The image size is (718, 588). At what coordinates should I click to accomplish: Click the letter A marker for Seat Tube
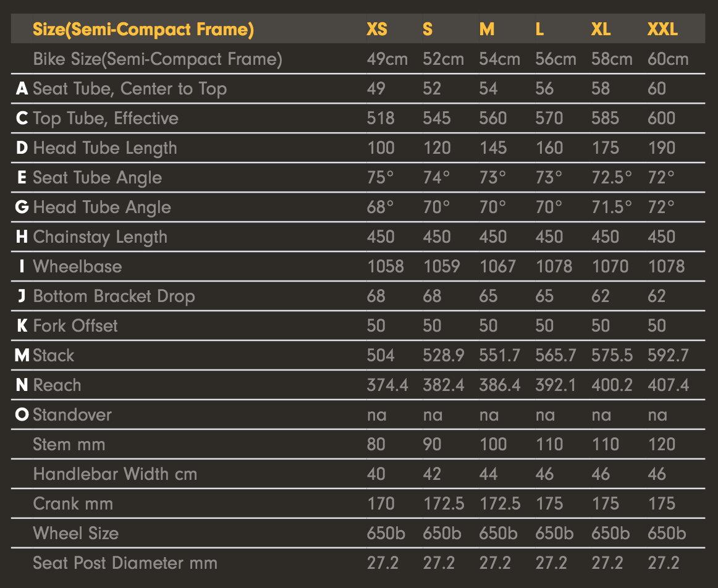point(22,89)
